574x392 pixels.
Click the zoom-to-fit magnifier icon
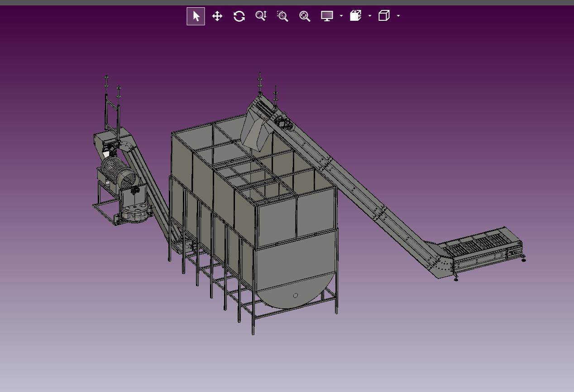[305, 16]
